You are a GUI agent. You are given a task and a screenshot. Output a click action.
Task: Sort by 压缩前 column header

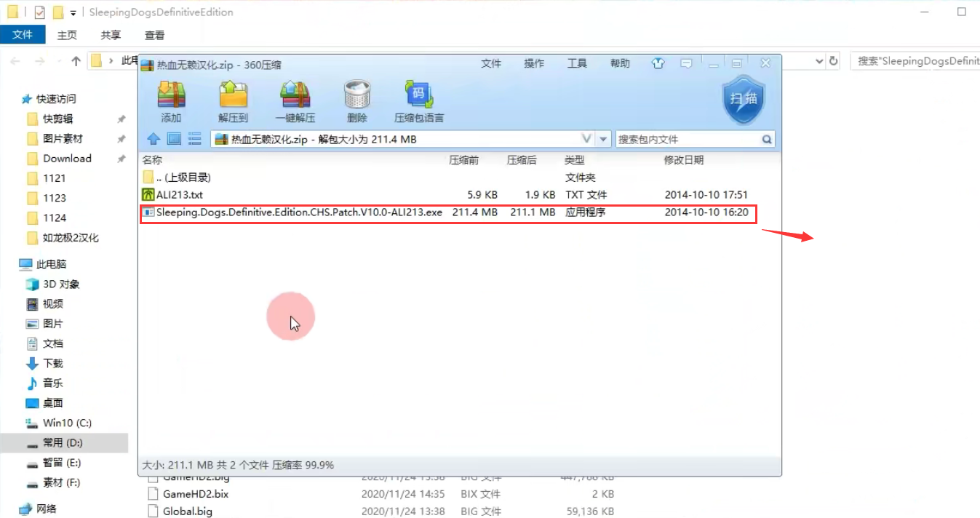point(463,160)
